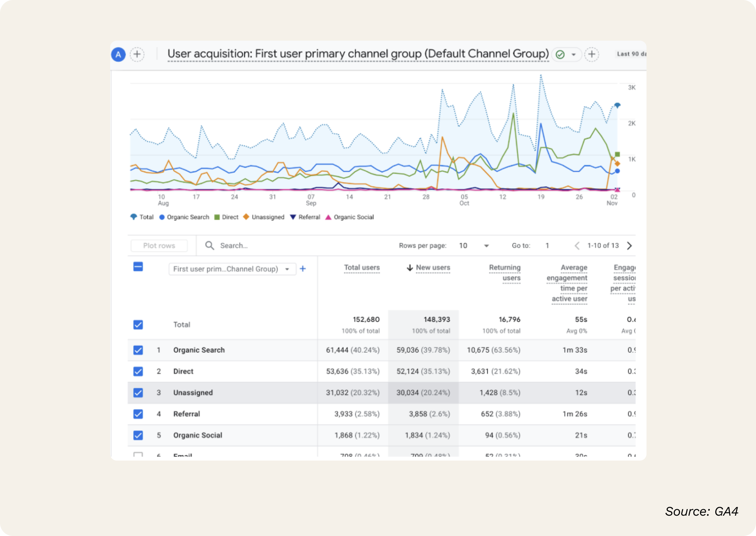Go to the next page of table rows
756x536 pixels.
pos(629,246)
